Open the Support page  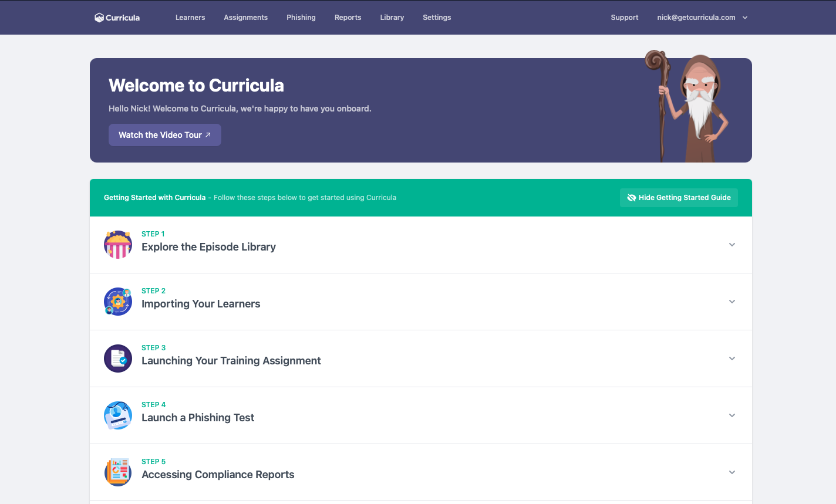pos(624,17)
